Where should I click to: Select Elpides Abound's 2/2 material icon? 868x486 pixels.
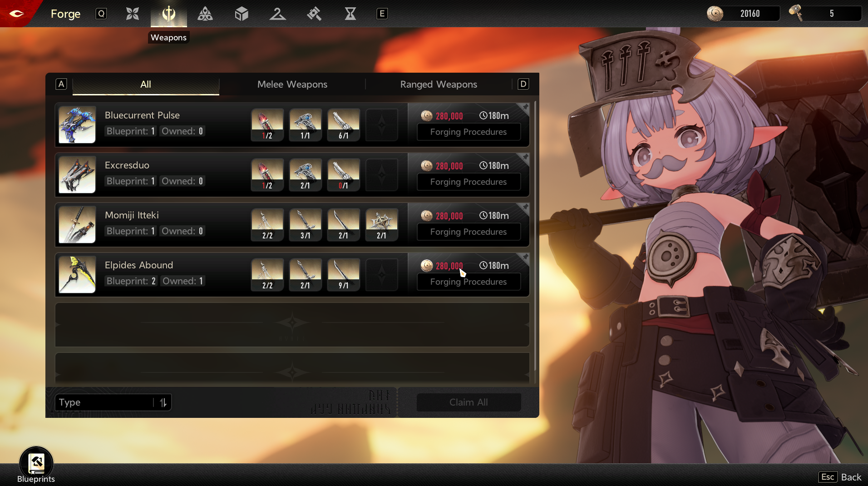pos(267,275)
